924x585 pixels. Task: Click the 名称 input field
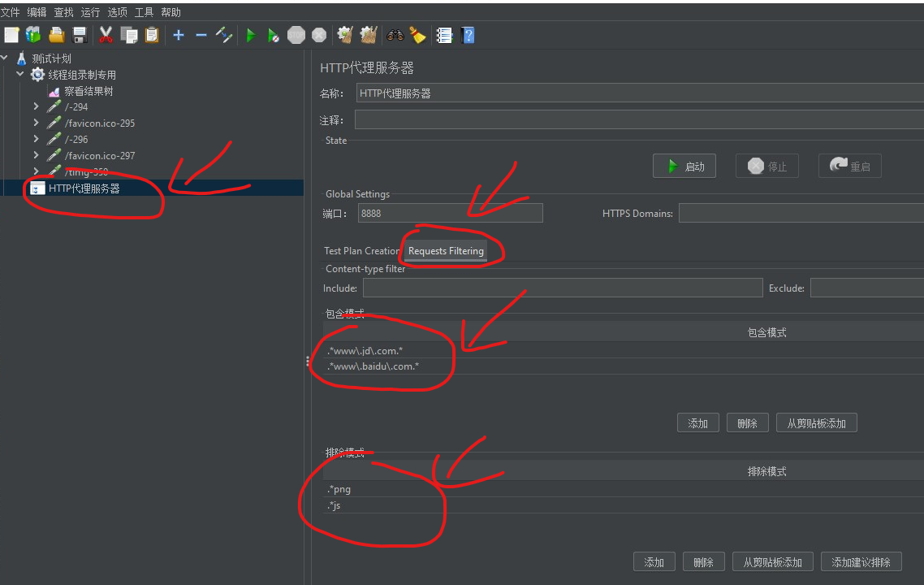pos(640,93)
